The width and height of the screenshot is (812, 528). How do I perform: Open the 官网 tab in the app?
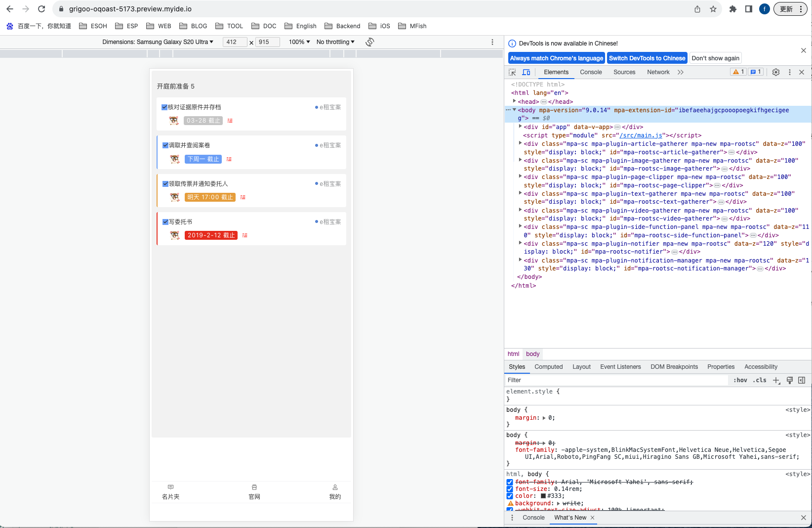click(x=254, y=492)
